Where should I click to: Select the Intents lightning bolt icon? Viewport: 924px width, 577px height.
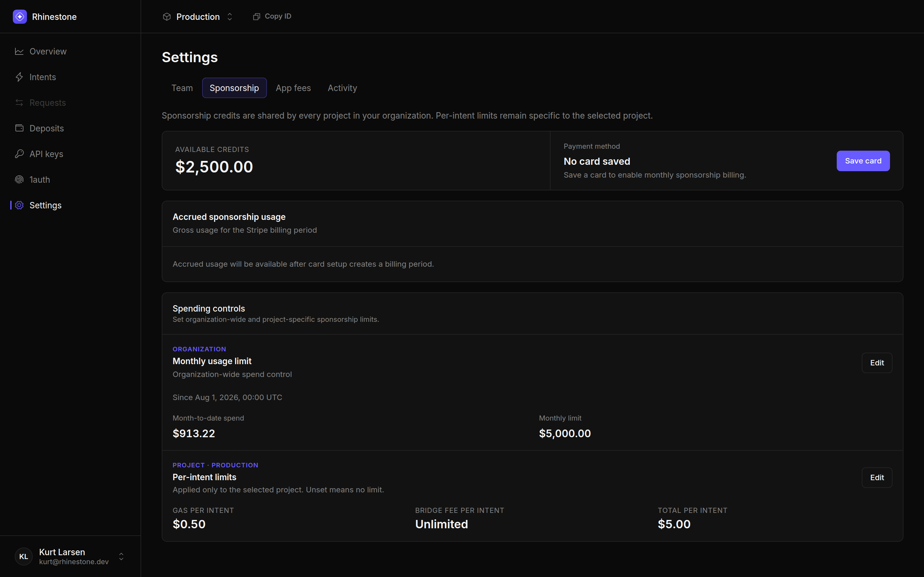click(x=19, y=77)
